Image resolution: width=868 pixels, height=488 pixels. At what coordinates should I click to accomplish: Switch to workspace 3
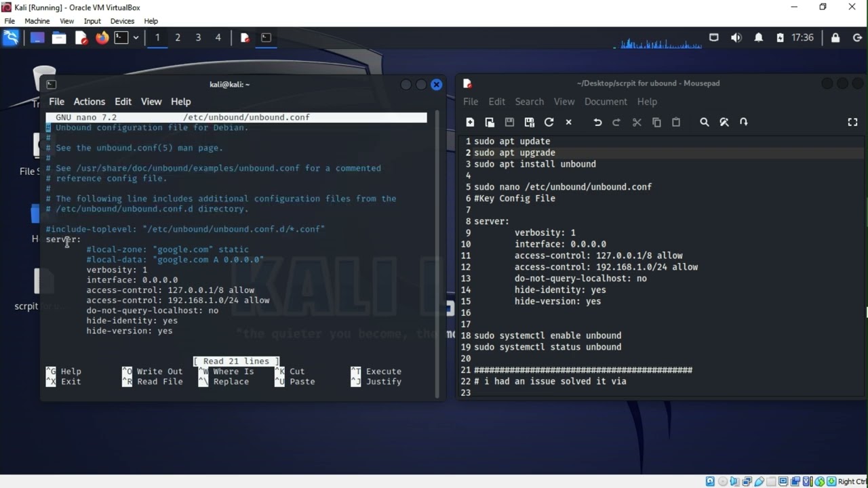(198, 38)
